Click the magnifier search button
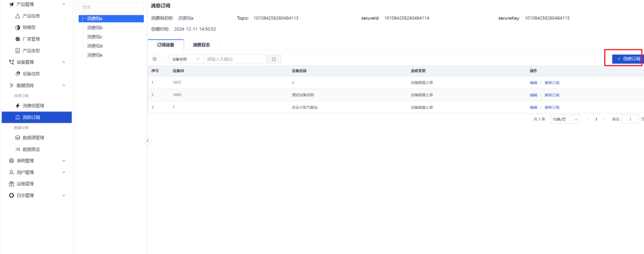This screenshot has width=644, height=254. 274,60
